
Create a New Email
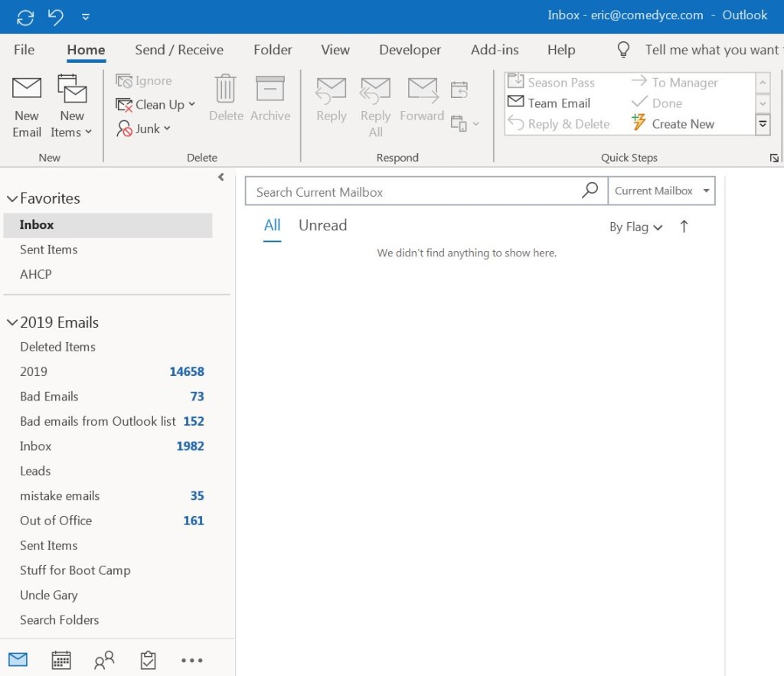(x=26, y=106)
